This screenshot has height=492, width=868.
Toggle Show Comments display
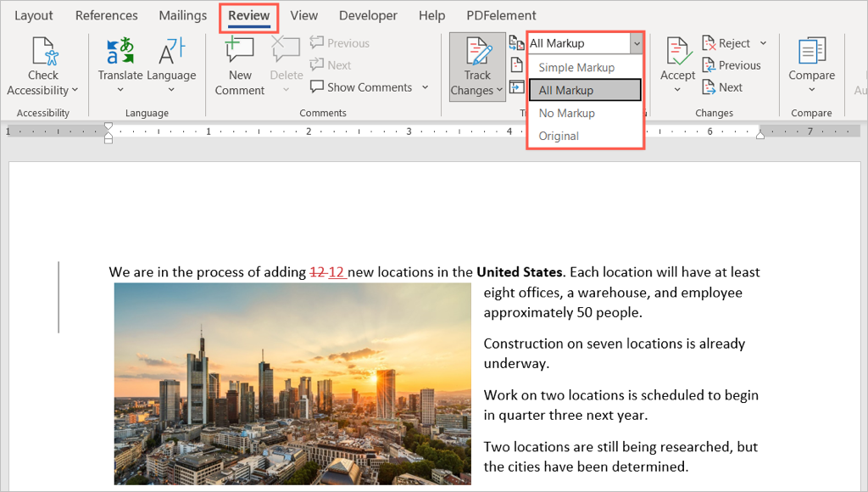[x=361, y=87]
